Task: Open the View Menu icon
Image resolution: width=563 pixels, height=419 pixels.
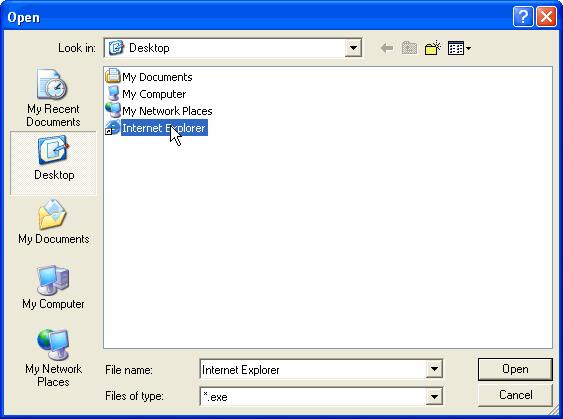Action: click(459, 48)
